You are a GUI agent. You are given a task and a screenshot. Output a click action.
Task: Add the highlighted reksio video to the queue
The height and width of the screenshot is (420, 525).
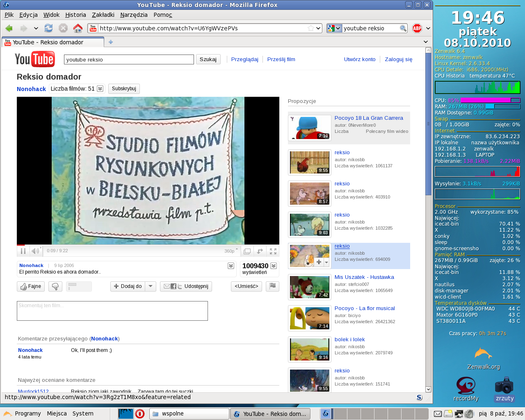pyautogui.click(x=319, y=262)
